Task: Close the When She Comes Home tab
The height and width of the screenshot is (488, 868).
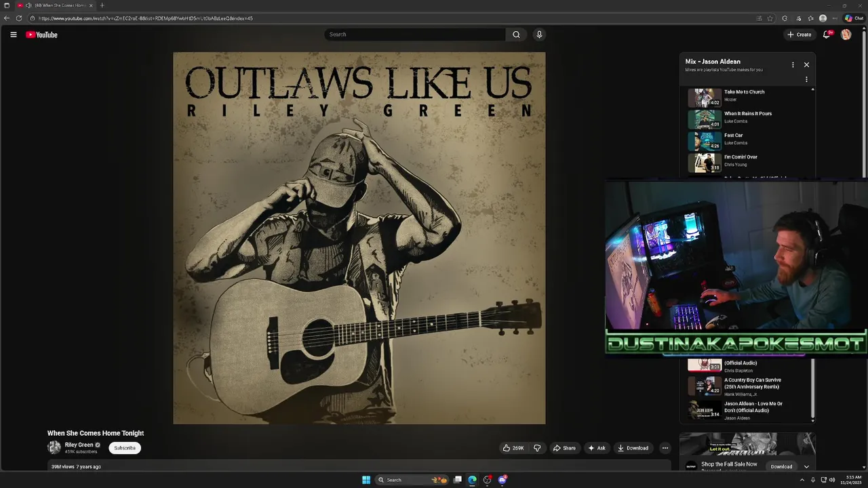Action: 91,5
